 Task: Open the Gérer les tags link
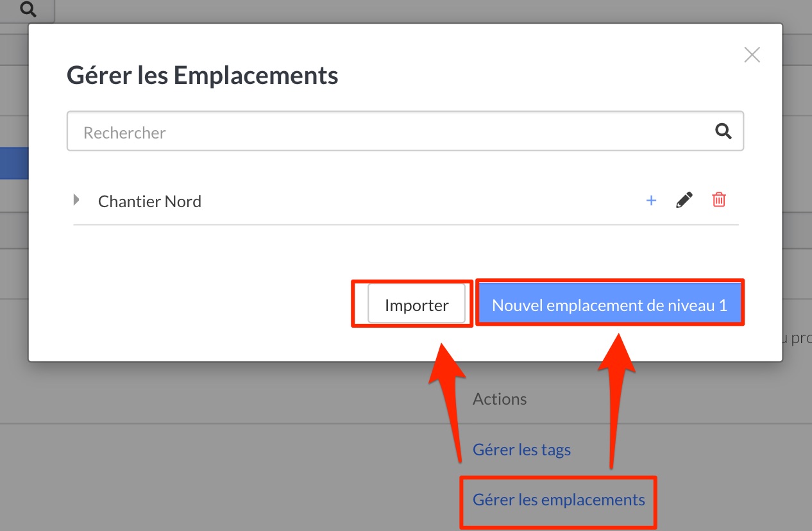(521, 450)
